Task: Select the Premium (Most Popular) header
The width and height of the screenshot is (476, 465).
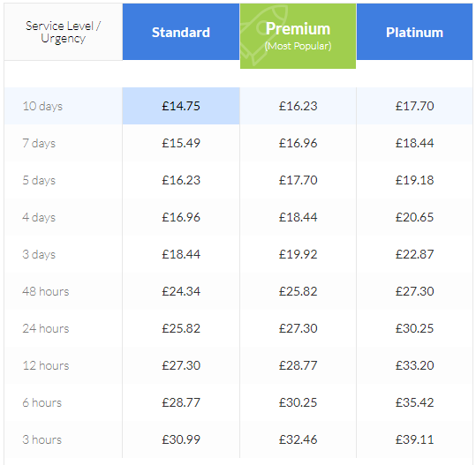Action: (298, 36)
